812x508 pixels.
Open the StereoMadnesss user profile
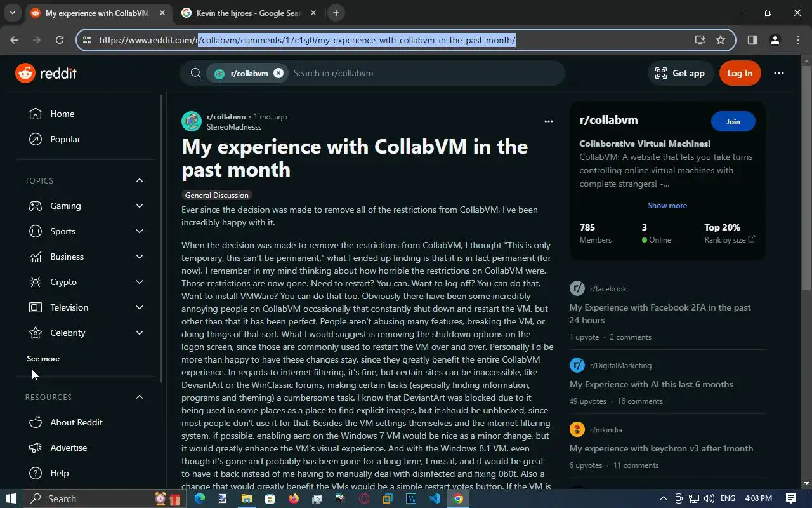tap(234, 127)
